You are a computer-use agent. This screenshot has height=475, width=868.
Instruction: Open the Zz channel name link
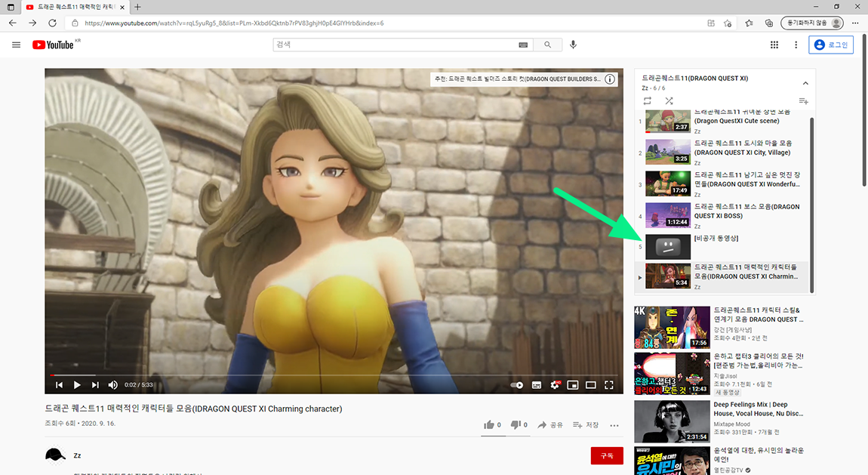[x=78, y=455]
